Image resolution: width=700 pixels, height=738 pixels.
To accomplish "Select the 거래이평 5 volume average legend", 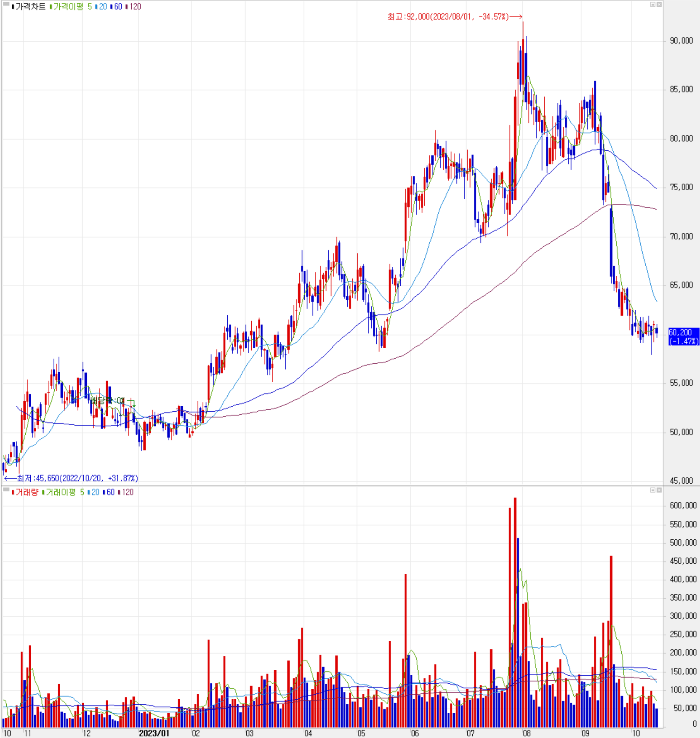I will (65, 492).
